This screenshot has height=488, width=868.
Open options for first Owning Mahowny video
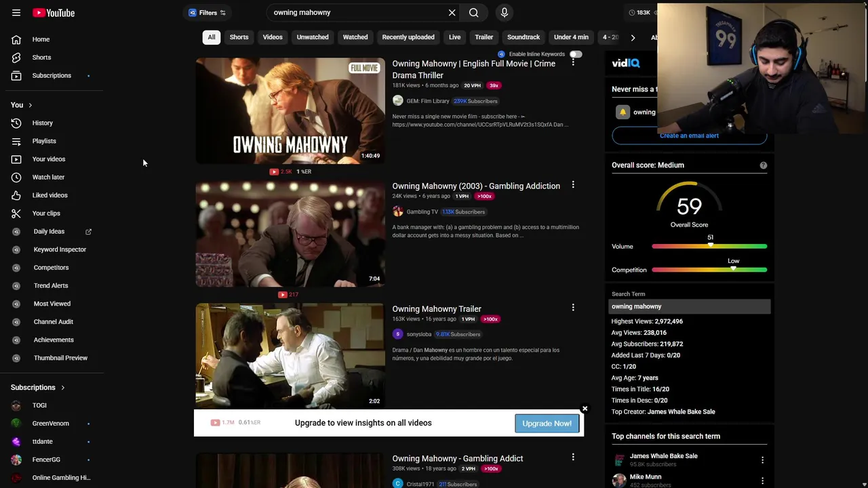tap(573, 62)
